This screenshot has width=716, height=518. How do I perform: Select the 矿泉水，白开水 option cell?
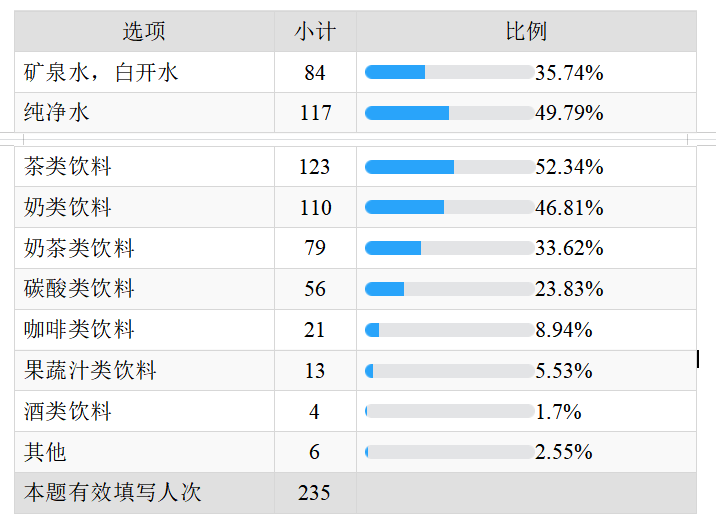(x=144, y=72)
